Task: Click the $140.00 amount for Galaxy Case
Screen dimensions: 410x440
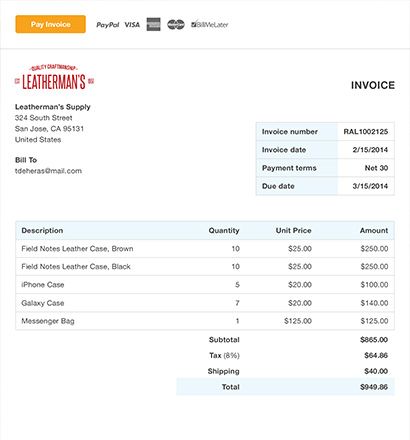Action: click(x=374, y=303)
